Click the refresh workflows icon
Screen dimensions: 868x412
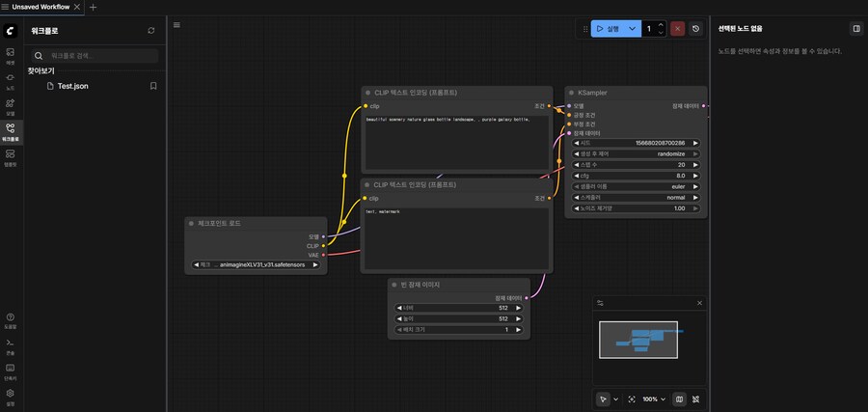tap(150, 31)
